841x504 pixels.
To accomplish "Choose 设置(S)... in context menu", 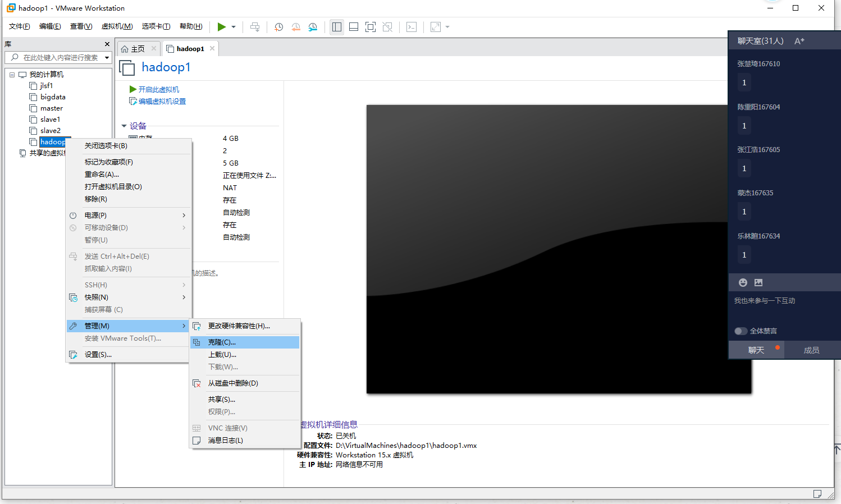I will click(x=129, y=355).
